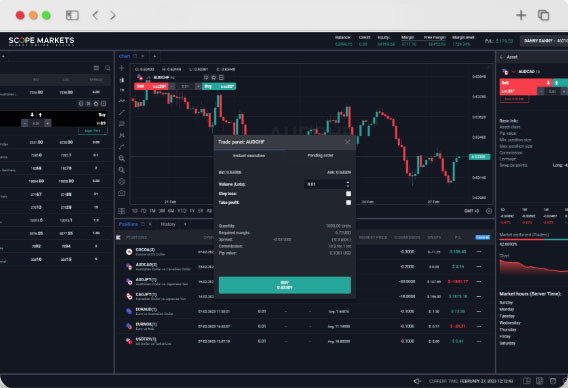The image size is (568, 388).
Task: Click the chart screenshot camera icon
Action: (122, 193)
